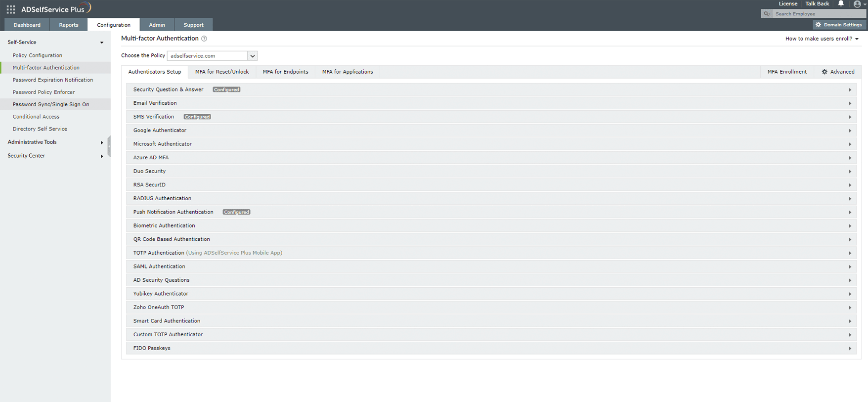
Task: Open the Choose the Policy dropdown
Action: 252,56
